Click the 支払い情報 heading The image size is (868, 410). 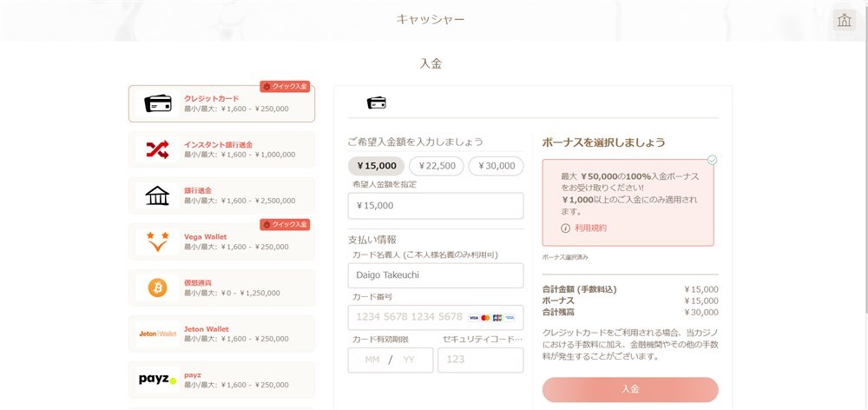click(x=372, y=240)
